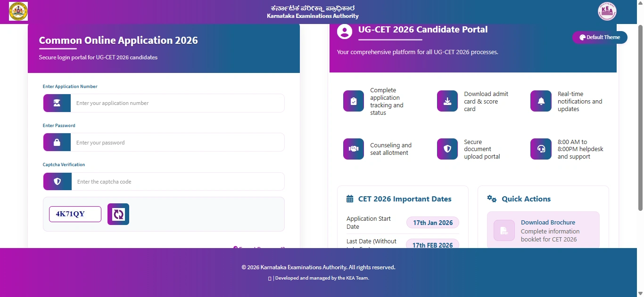The height and width of the screenshot is (297, 644).
Task: Click the counseling and seat allotment camera icon
Action: 353,149
